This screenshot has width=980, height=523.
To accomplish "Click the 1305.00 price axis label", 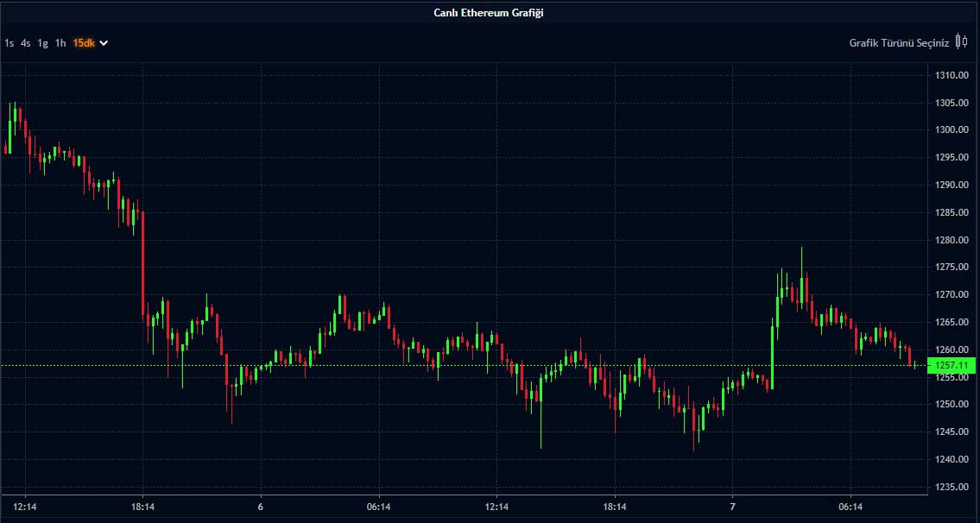I will pyautogui.click(x=952, y=103).
